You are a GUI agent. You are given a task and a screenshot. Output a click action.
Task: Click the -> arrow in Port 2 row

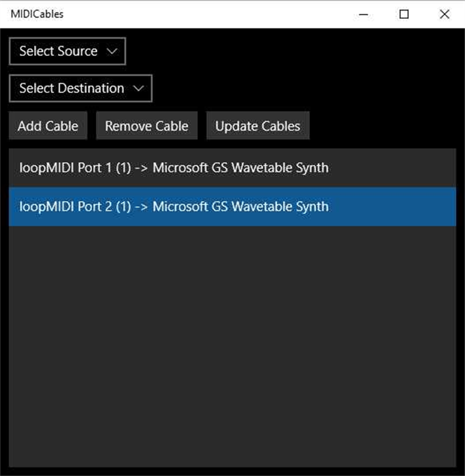141,207
